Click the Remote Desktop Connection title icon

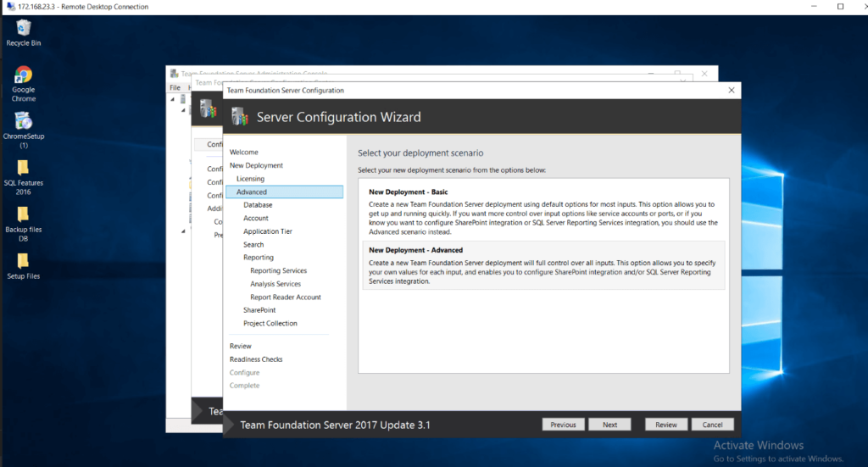[10, 7]
